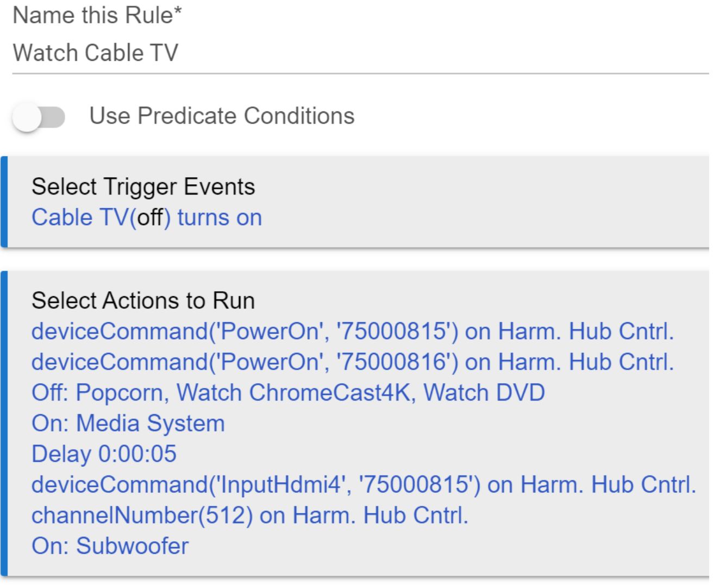Toggle the Use Predicate Conditions switch
The image size is (719, 588).
38,115
